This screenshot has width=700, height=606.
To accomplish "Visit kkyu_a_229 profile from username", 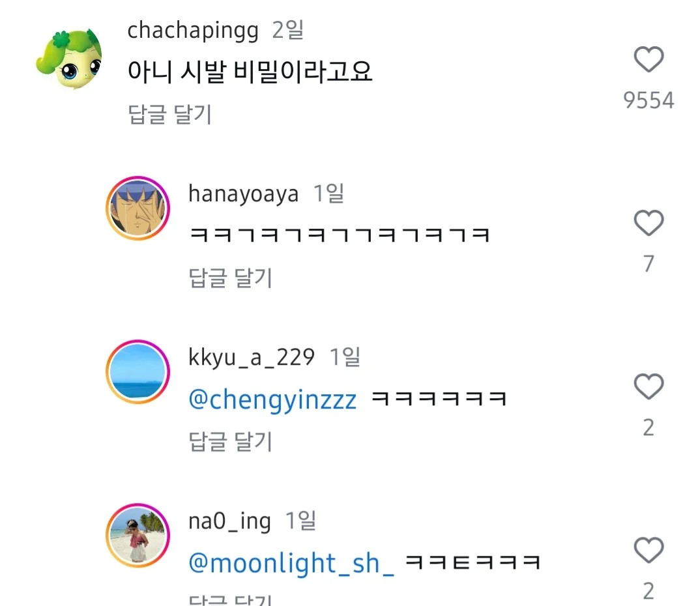I will [251, 357].
